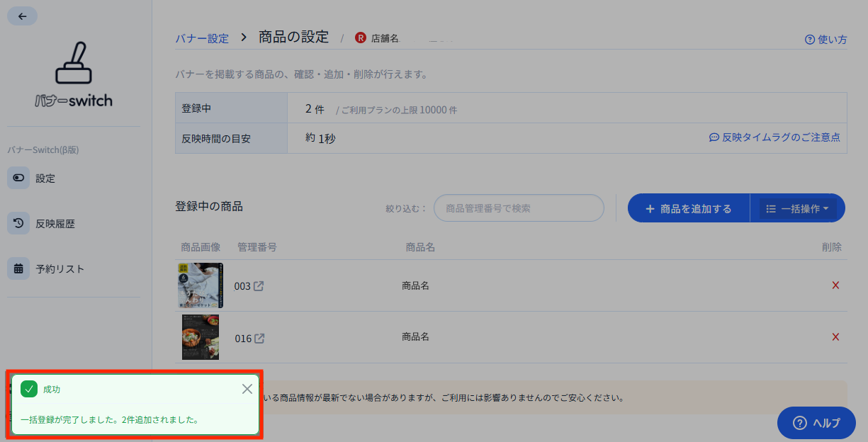Click the question mark icon beside 使い方
The width and height of the screenshot is (868, 442).
click(x=810, y=40)
